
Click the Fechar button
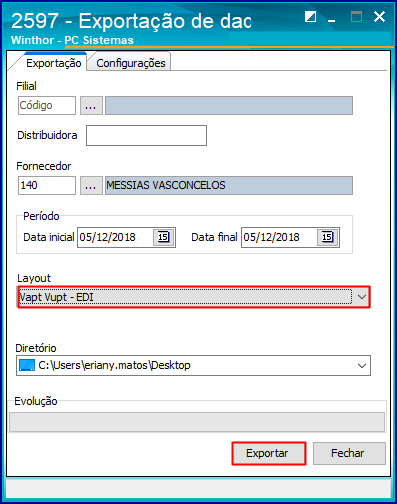pos(349,453)
